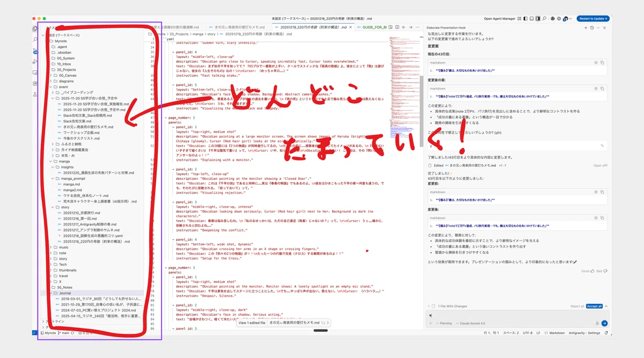Close the Elaborate Presentation Hook panel

click(604, 28)
